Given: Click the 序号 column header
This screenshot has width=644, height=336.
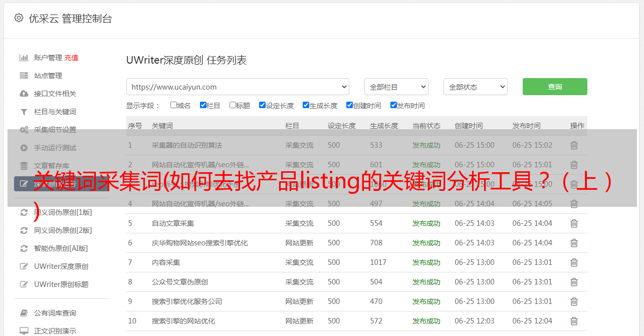Looking at the screenshot, I should click(x=135, y=126).
